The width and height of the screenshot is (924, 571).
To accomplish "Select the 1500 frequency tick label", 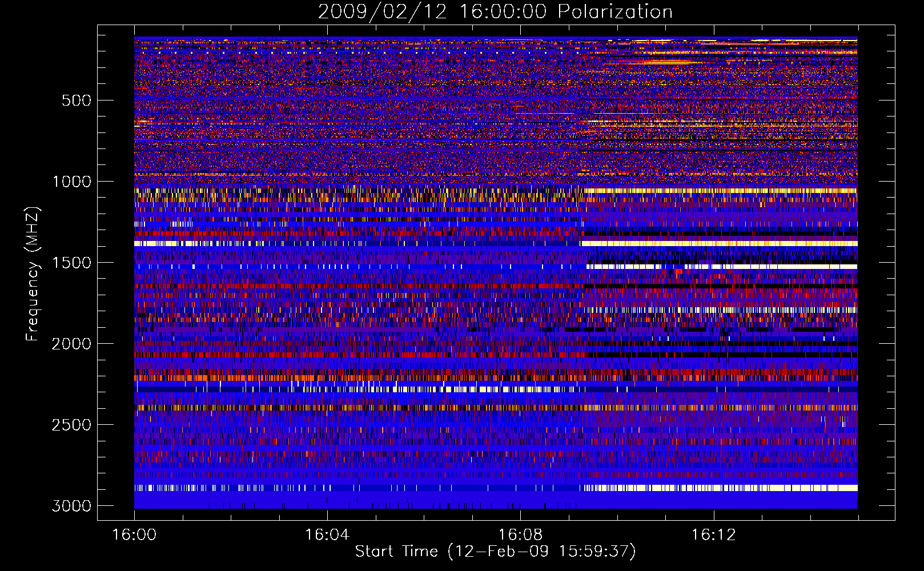I will click(x=72, y=263).
